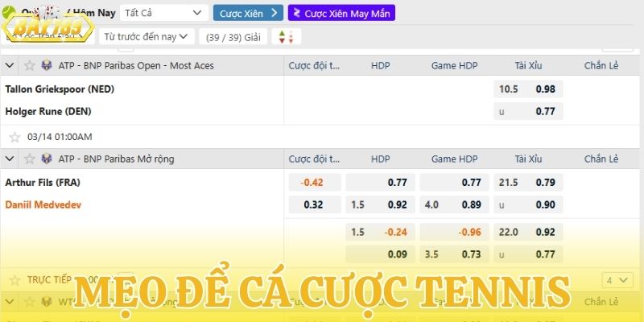Collapse the ATP BNP Paribas Mở rộng league
This screenshot has height=322, width=644.
(x=10, y=159)
